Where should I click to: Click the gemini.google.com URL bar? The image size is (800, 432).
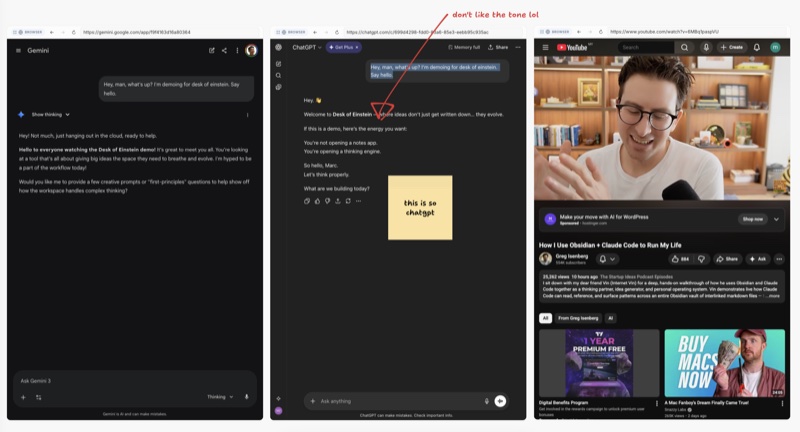[x=136, y=32]
